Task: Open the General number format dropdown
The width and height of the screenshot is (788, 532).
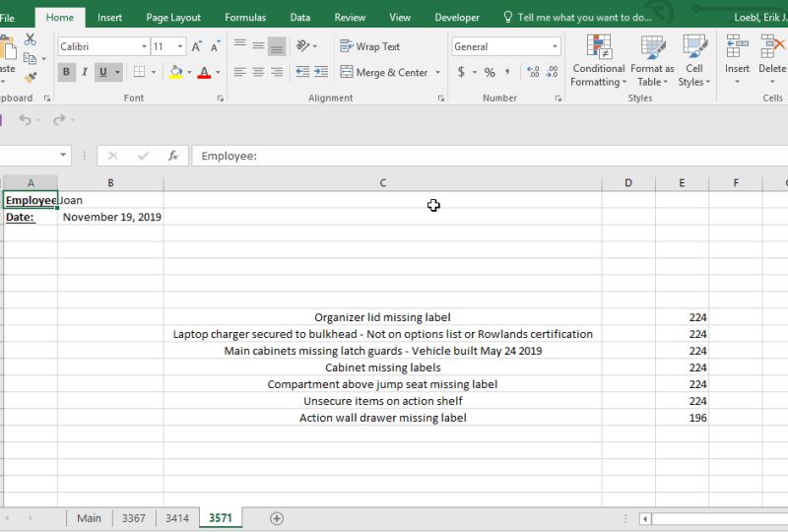Action: point(555,46)
